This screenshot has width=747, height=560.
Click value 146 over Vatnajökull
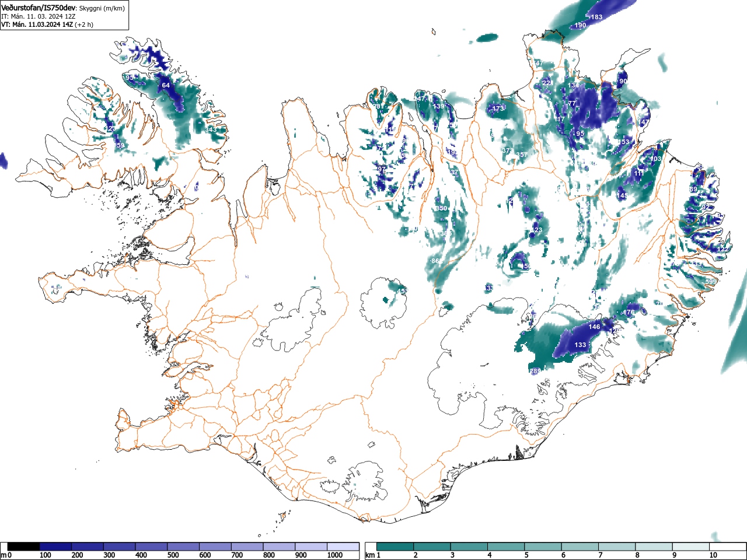click(594, 327)
